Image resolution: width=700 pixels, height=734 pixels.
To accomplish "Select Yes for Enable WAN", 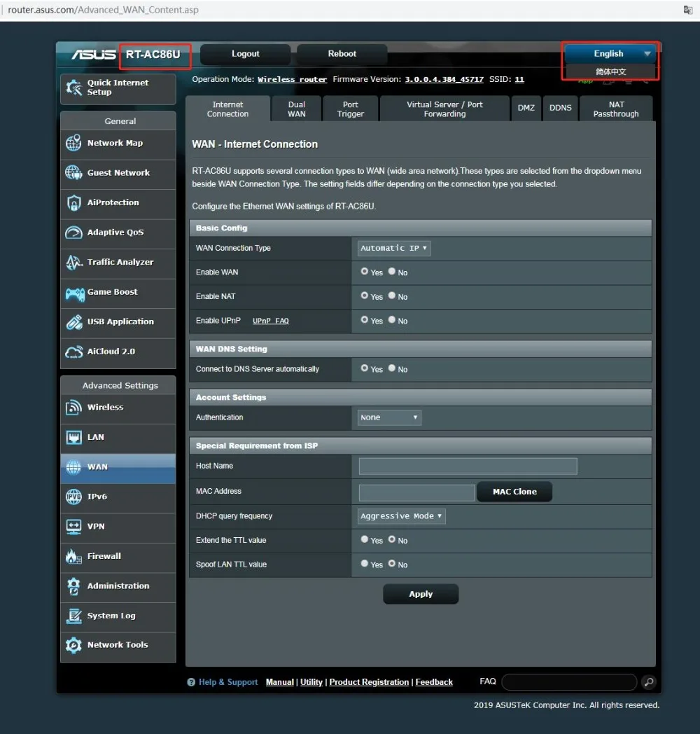I will coord(365,272).
